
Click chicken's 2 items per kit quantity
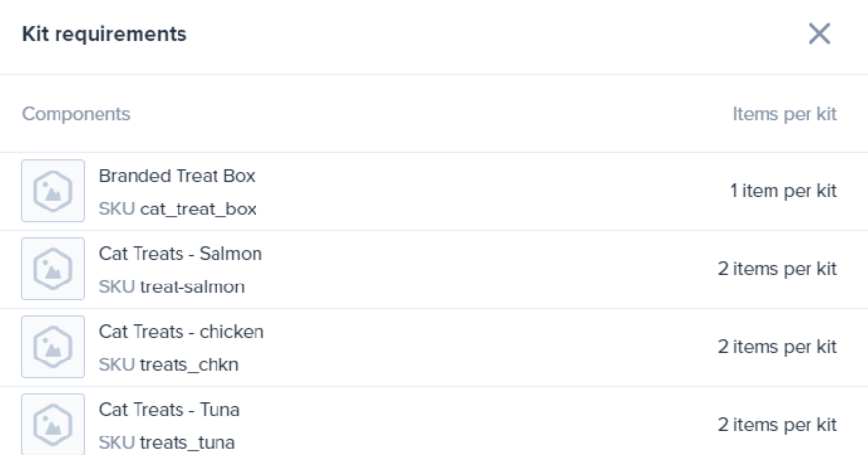pos(777,347)
